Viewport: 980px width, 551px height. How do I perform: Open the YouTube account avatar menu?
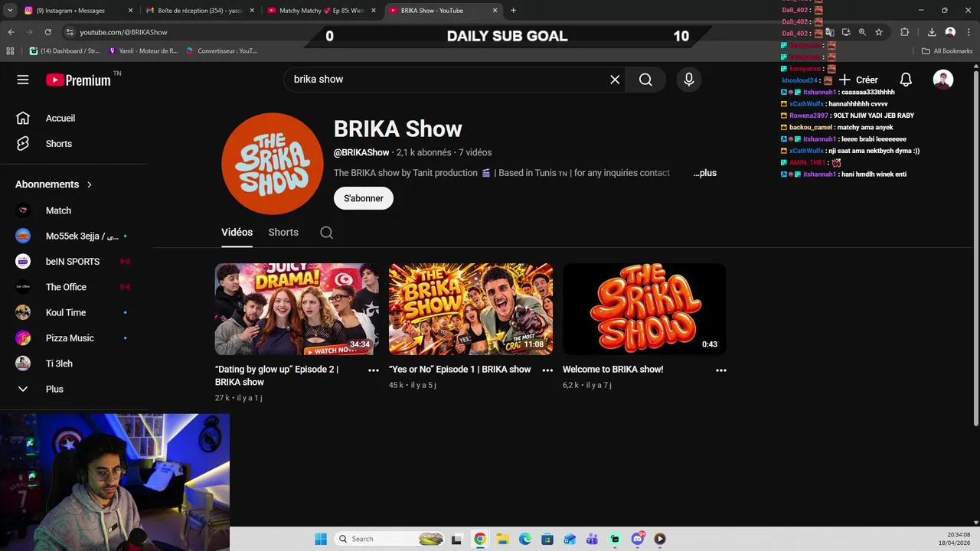(943, 80)
